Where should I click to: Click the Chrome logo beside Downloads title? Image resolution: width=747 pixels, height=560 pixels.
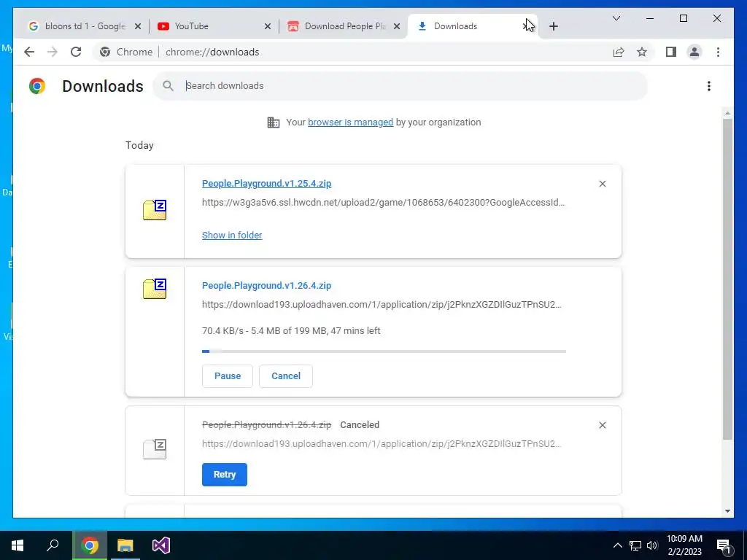pyautogui.click(x=37, y=86)
